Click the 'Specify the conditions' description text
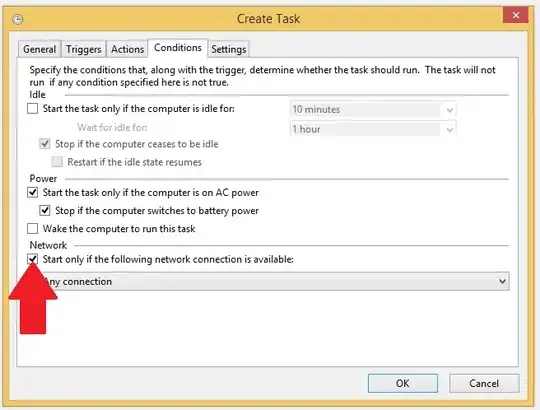Image resolution: width=540 pixels, height=410 pixels. coord(262,76)
